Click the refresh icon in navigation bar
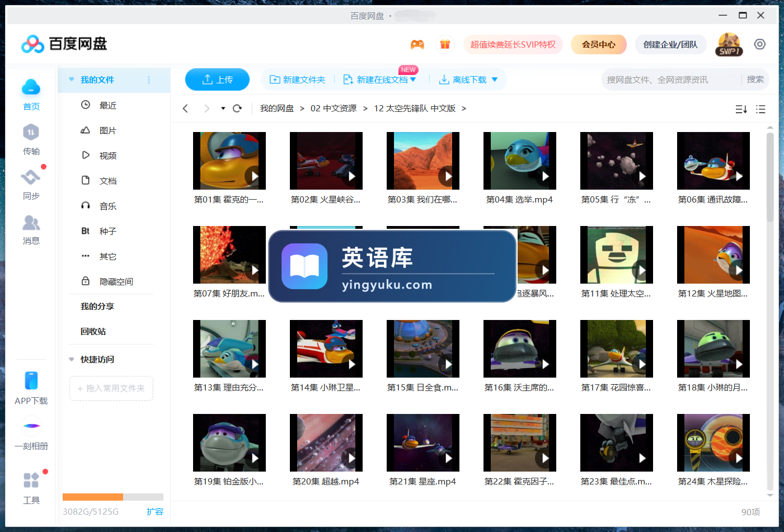784x532 pixels. point(237,109)
